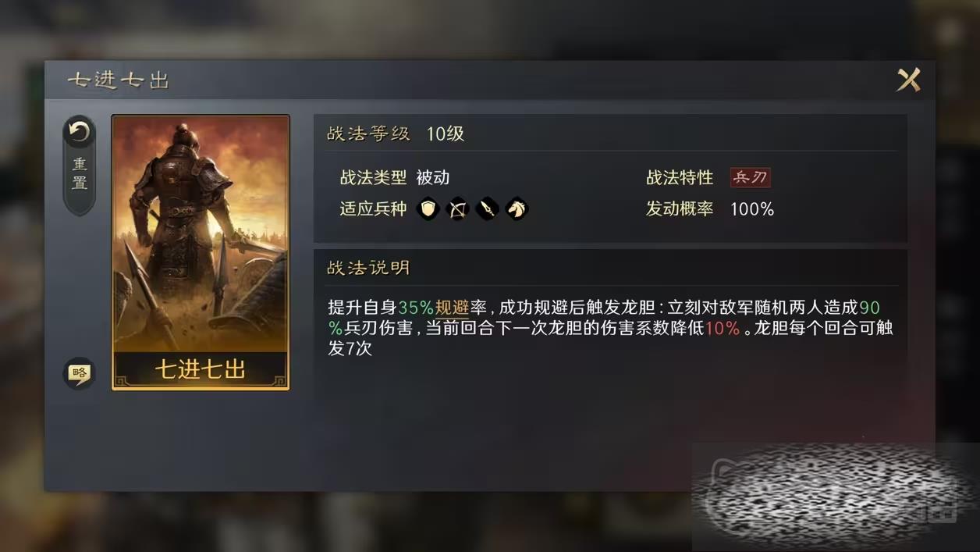Click the 重置 reset label
Viewport: 980px width, 552px height.
click(x=80, y=174)
